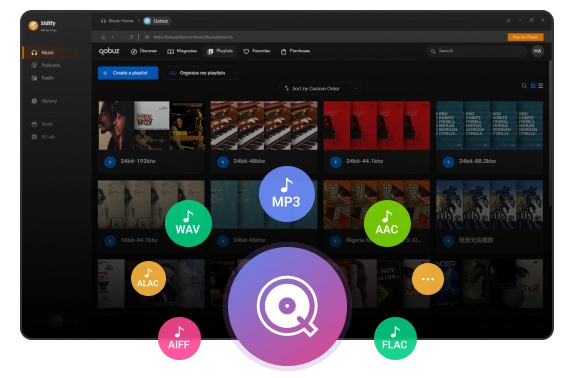
Task: Open the Playlists tab
Action: (220, 51)
